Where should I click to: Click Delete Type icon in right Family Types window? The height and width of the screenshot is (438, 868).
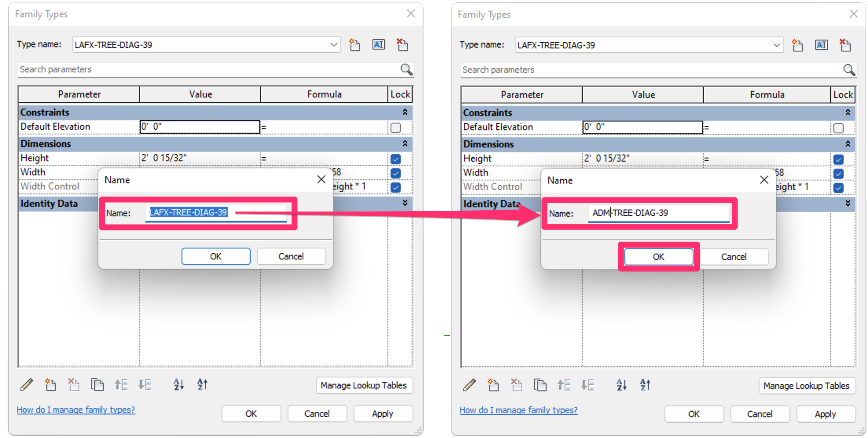pyautogui.click(x=845, y=45)
